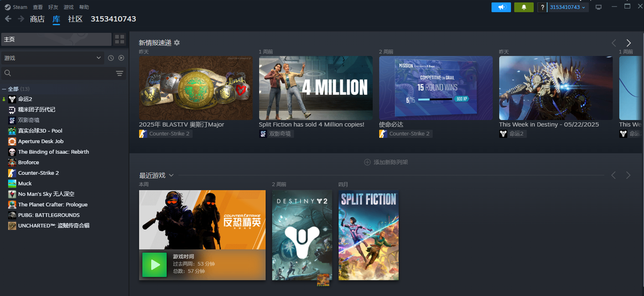
Task: Toggle the ready-to-play filter icon
Action: (x=121, y=58)
